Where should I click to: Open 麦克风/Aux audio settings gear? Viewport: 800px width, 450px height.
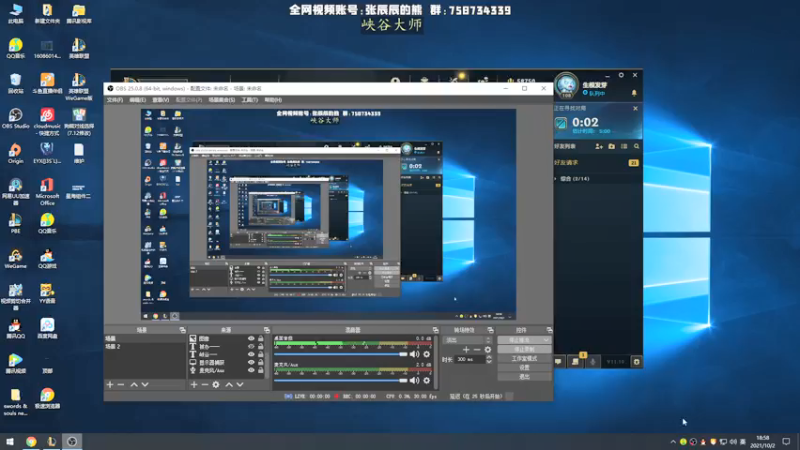pos(427,380)
